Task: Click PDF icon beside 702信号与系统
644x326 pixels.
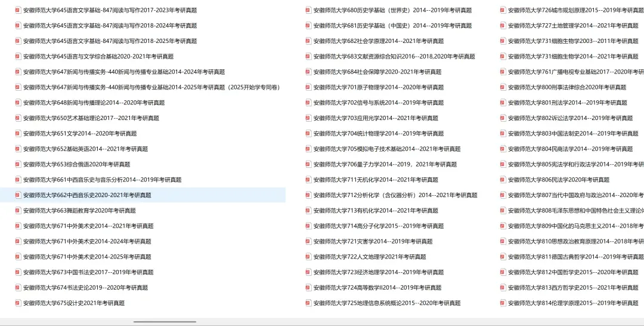Action: pos(308,102)
